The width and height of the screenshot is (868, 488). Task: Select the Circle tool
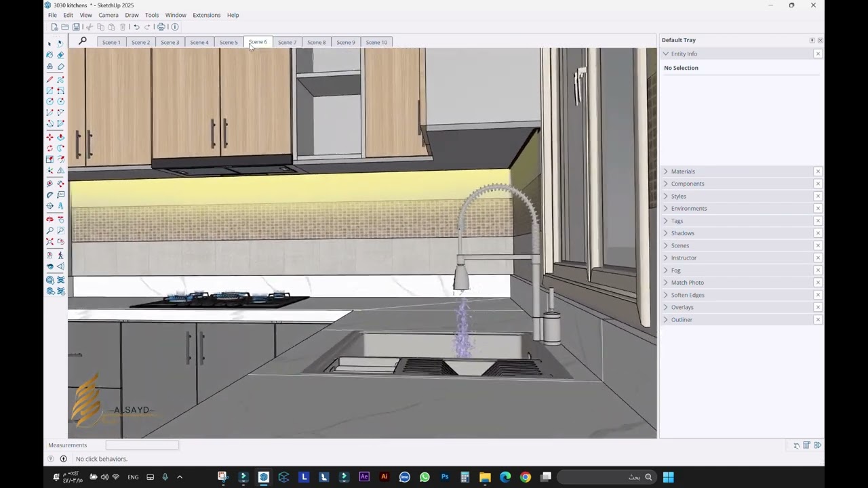click(50, 101)
